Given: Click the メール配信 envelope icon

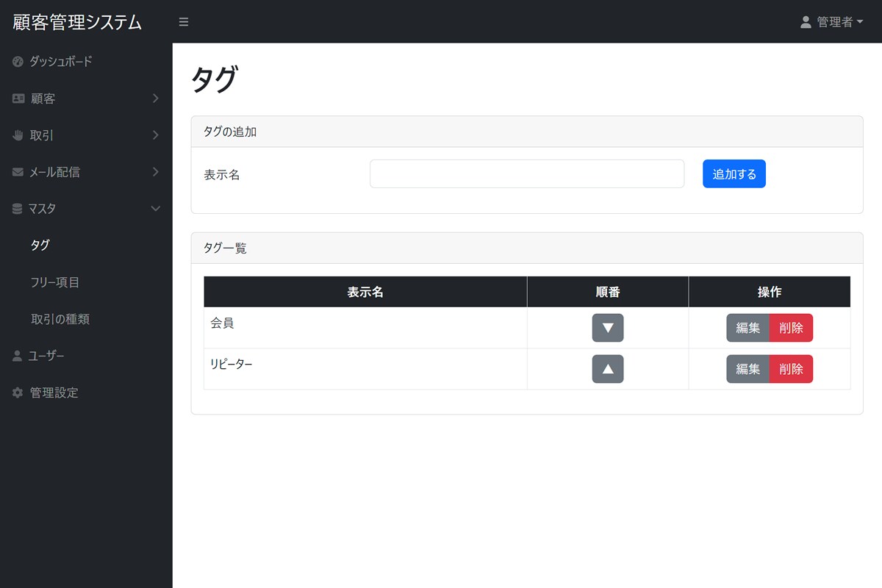Looking at the screenshot, I should click(x=18, y=172).
